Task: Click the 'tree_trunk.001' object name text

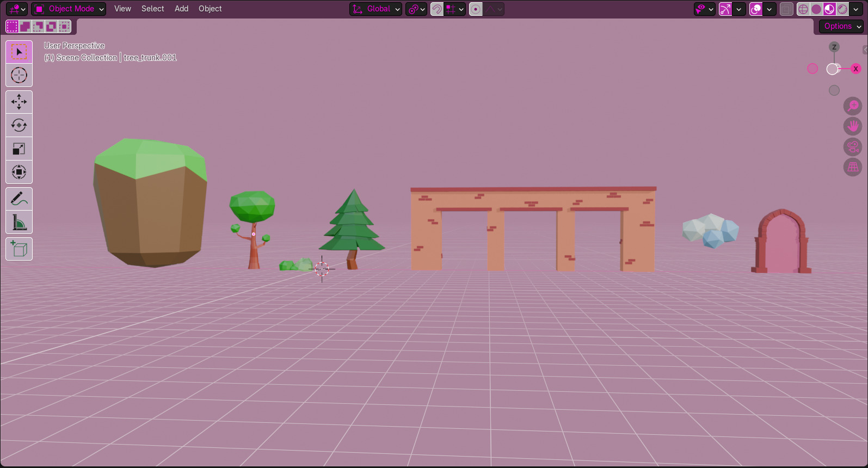Action: [150, 58]
